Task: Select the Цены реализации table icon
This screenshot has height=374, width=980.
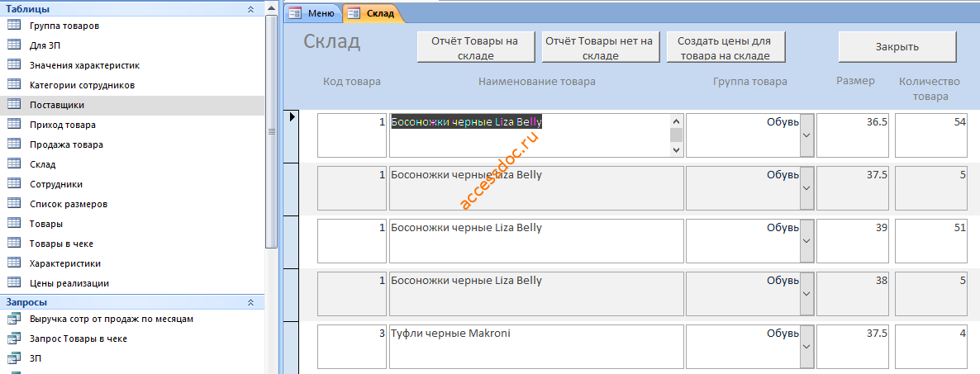Action: [x=14, y=283]
